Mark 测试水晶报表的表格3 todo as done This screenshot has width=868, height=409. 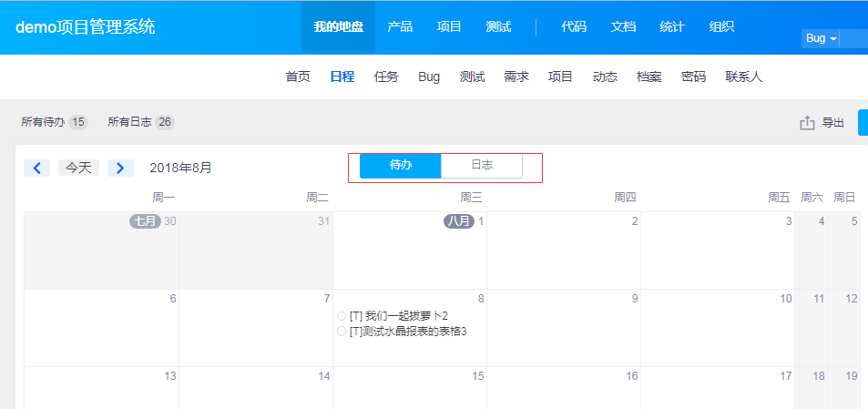coord(342,332)
